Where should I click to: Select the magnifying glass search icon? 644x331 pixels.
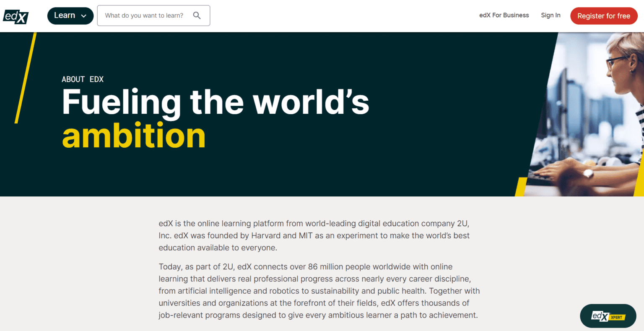point(197,15)
